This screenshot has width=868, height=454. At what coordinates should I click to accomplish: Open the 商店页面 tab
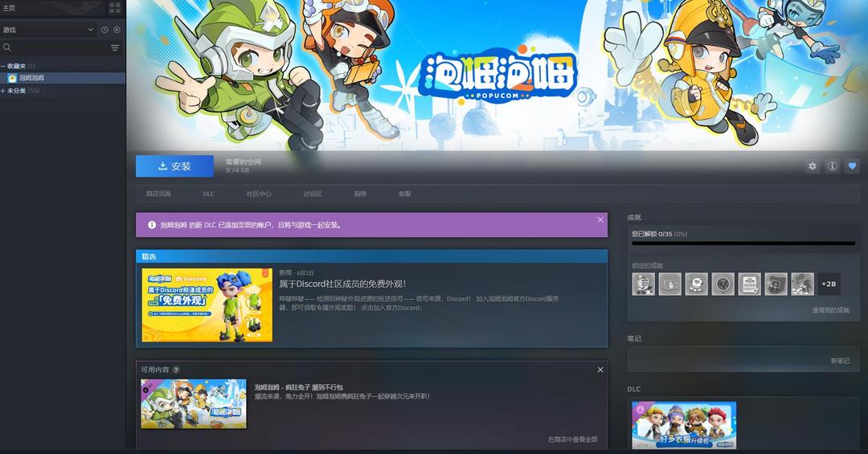(158, 194)
